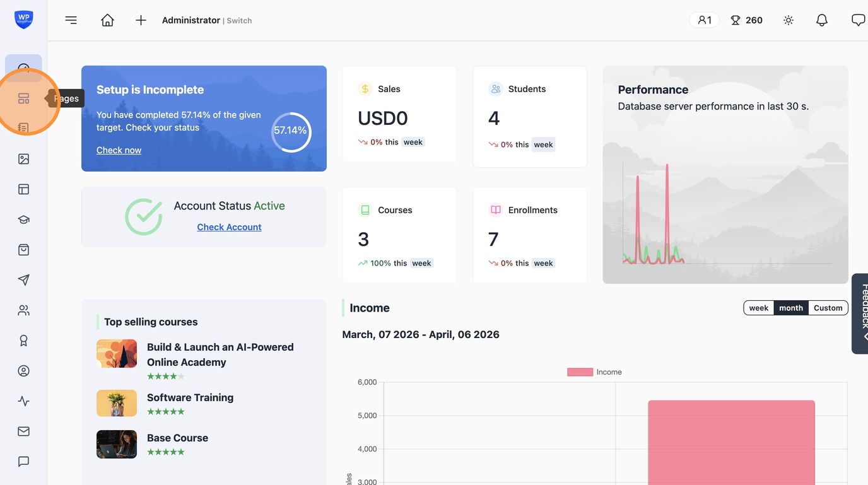
Task: Open the media image icon in sidebar
Action: click(23, 159)
